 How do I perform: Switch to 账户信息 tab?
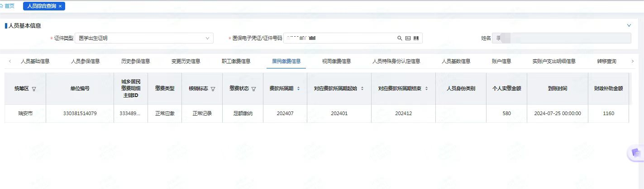[x=501, y=61]
